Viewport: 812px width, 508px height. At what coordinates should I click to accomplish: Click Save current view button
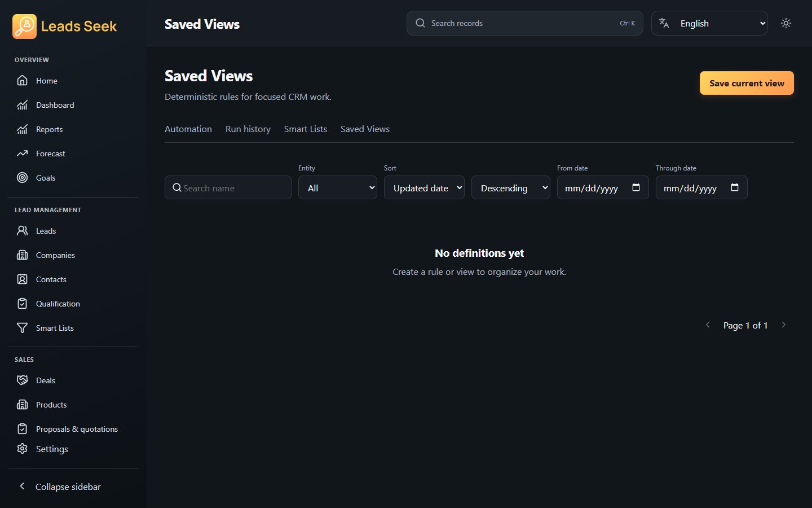tap(747, 83)
